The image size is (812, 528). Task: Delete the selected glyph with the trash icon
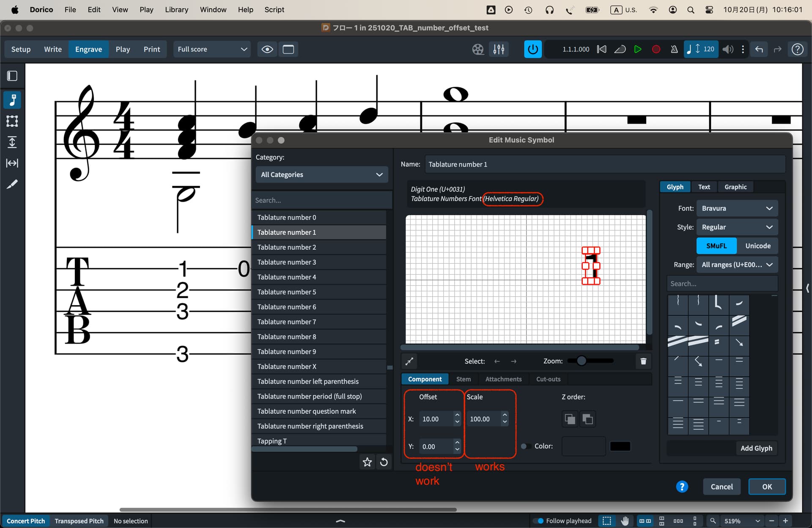(x=643, y=361)
